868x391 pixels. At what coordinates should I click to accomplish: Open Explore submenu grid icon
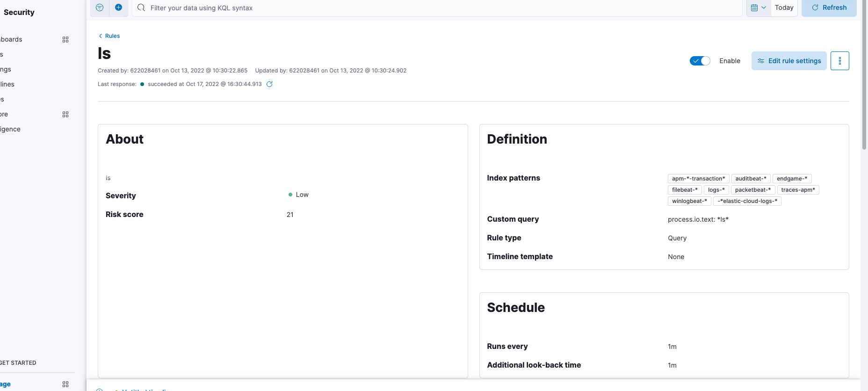tap(65, 115)
